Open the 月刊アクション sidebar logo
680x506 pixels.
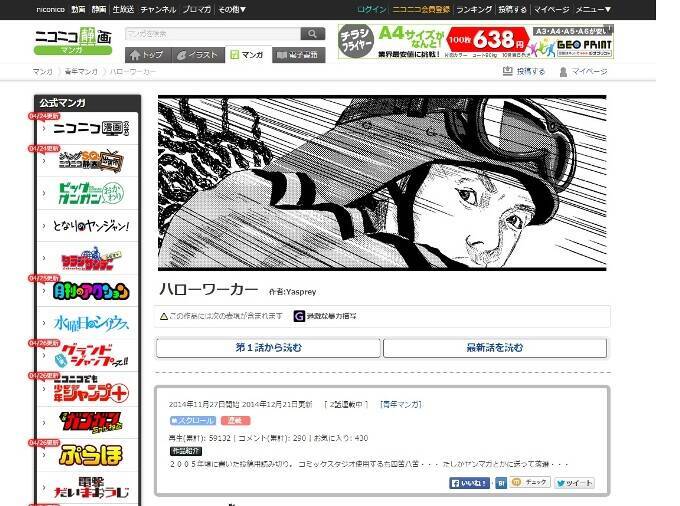coord(91,291)
